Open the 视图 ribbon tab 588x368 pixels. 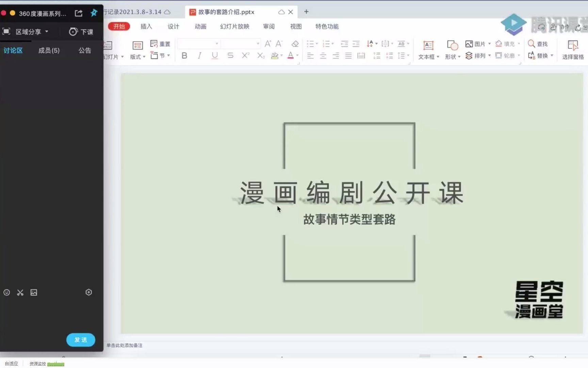coord(296,26)
